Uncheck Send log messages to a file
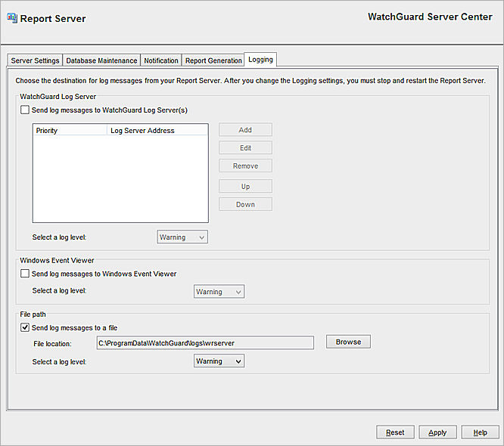 tap(26, 327)
